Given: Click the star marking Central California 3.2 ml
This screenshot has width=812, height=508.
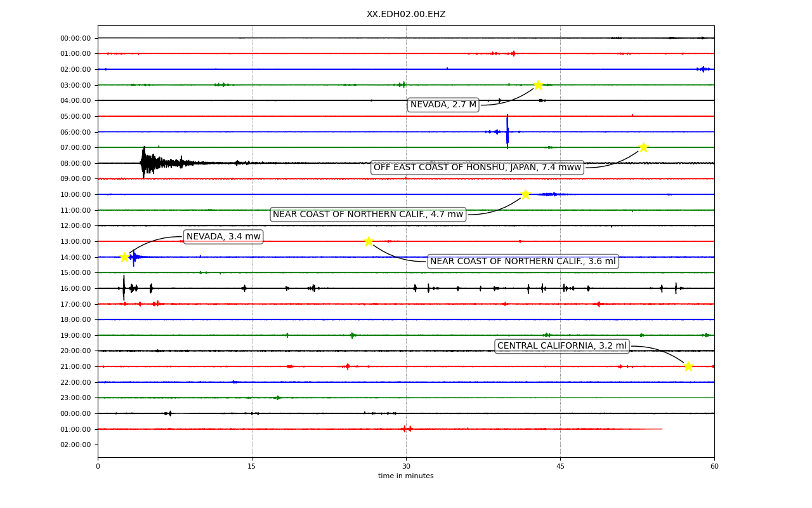Looking at the screenshot, I should pos(688,366).
